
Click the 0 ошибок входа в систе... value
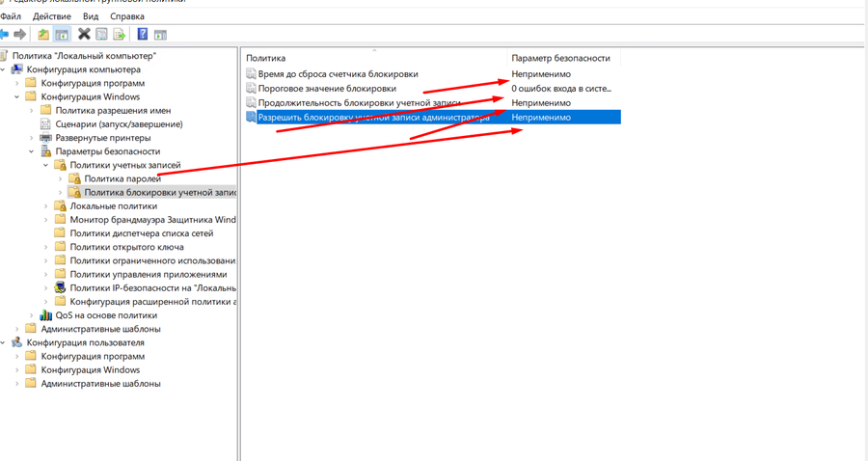[x=561, y=88]
